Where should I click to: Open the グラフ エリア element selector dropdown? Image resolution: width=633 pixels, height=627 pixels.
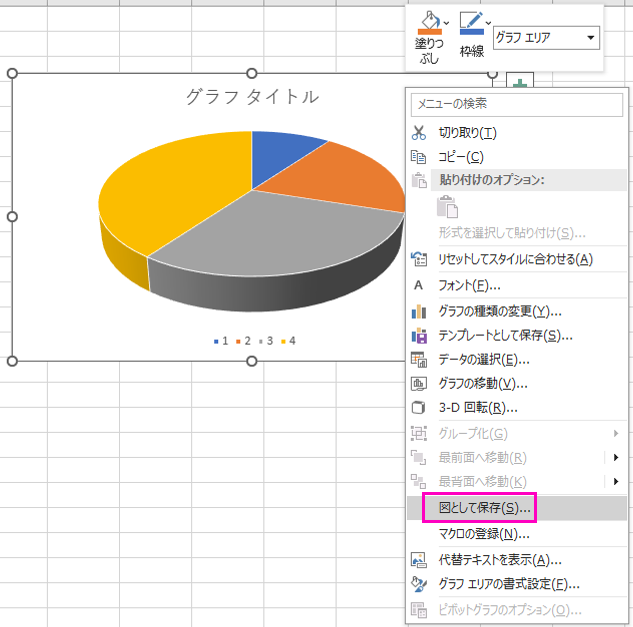point(591,38)
